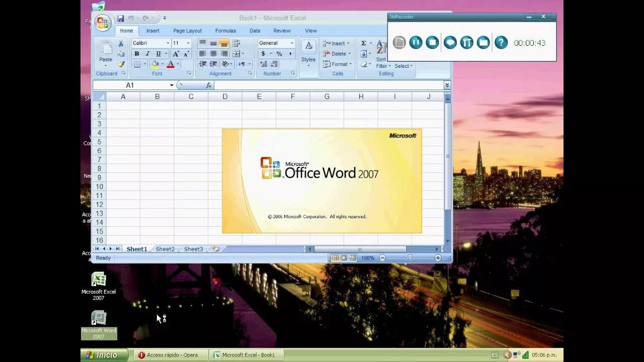
Task: Decrease the cell indent
Action: [202, 64]
